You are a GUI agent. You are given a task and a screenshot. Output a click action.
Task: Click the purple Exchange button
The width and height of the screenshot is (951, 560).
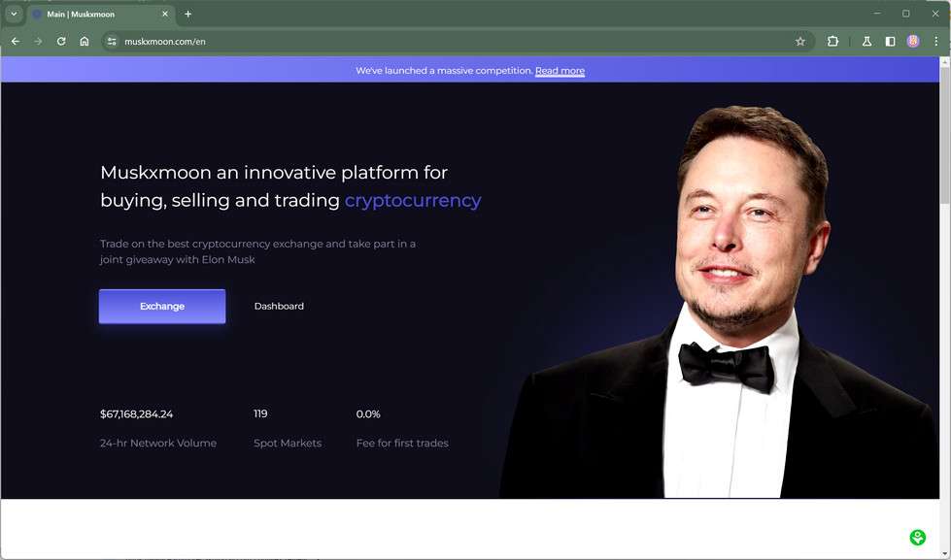(x=162, y=306)
